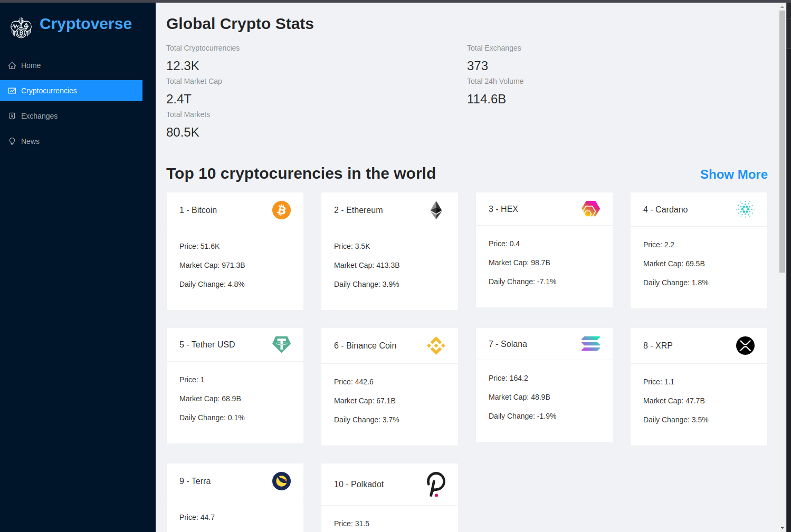Open the 6 - Binance Coin card title
The width and height of the screenshot is (791, 532).
point(365,345)
